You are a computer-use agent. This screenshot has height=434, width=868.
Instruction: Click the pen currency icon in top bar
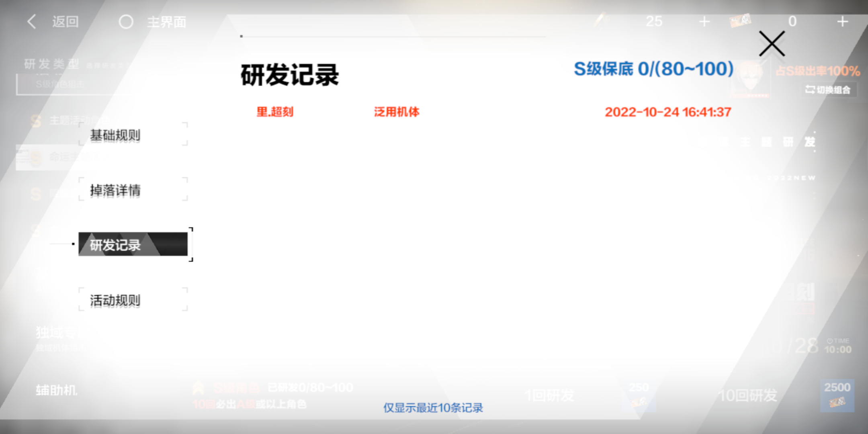click(x=601, y=20)
